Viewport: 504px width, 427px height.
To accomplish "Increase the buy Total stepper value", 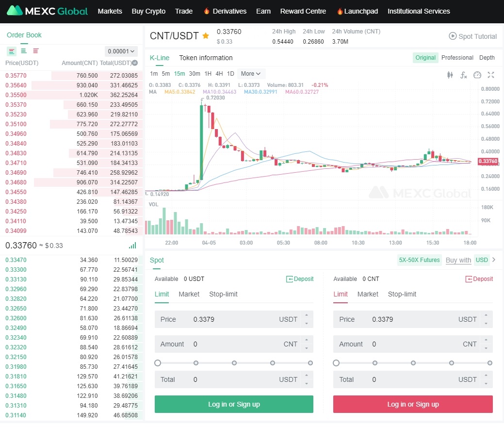I will click(307, 376).
